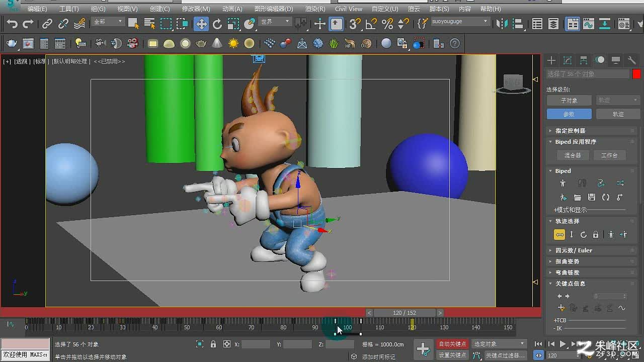Open the Render Setup teapot icon
Viewport: 644px width, 362px height.
(x=12, y=44)
